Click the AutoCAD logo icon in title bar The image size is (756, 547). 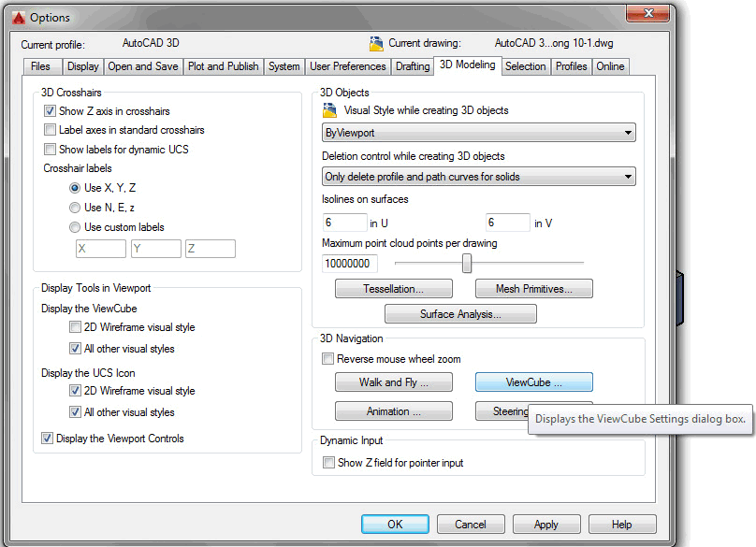pyautogui.click(x=16, y=17)
